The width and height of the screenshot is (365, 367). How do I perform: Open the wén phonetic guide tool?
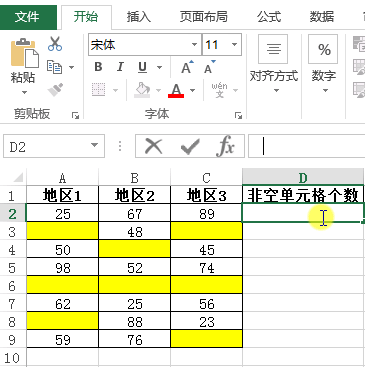click(x=219, y=90)
